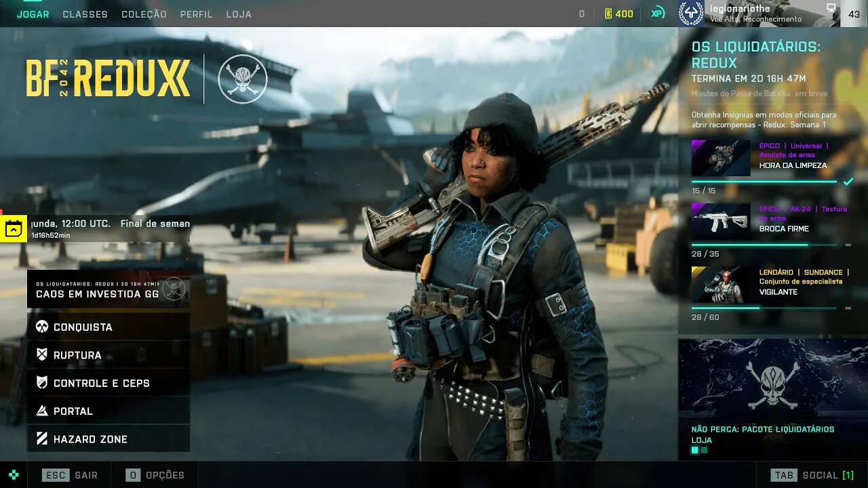The height and width of the screenshot is (488, 868).
Task: Click the level 43 badge
Action: click(x=854, y=14)
